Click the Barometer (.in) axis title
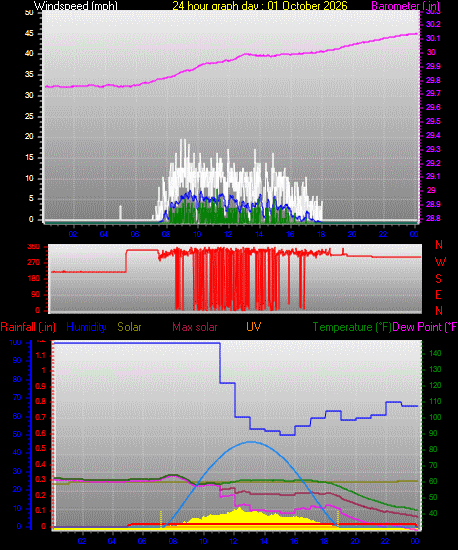The image size is (458, 550). (405, 6)
